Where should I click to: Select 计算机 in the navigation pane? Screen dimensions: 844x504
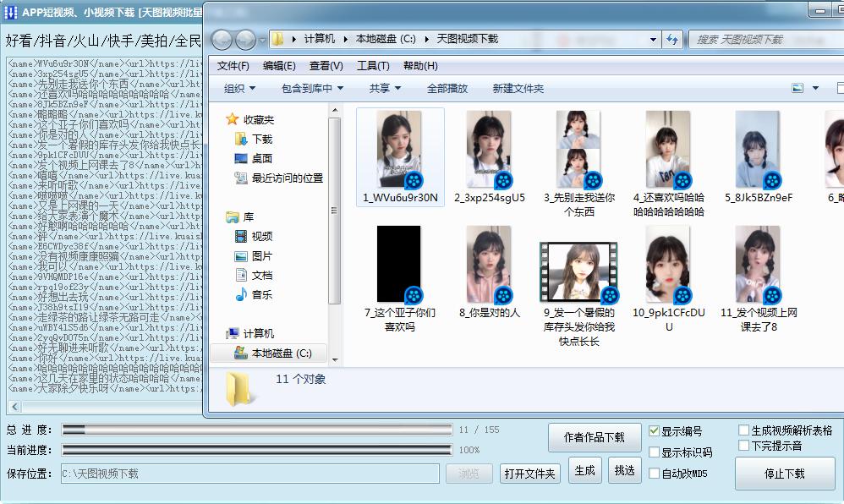[x=249, y=333]
